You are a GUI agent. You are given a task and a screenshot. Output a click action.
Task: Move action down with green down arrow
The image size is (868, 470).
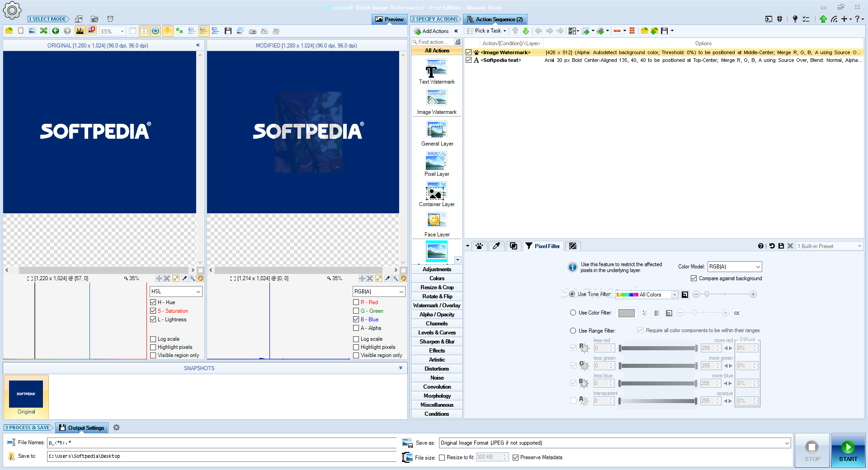click(x=525, y=31)
